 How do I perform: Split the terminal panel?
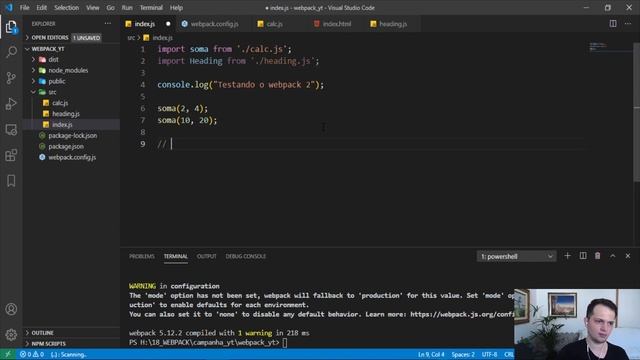tap(583, 256)
